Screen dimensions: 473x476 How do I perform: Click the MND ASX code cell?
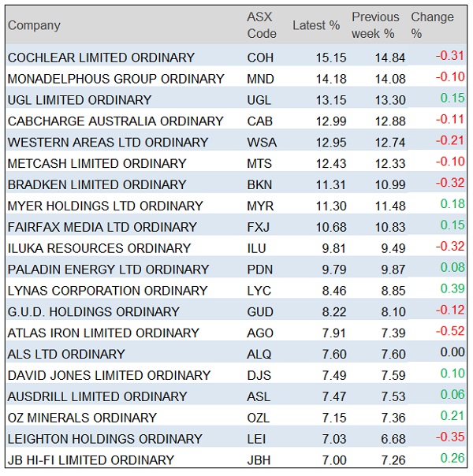coord(261,79)
